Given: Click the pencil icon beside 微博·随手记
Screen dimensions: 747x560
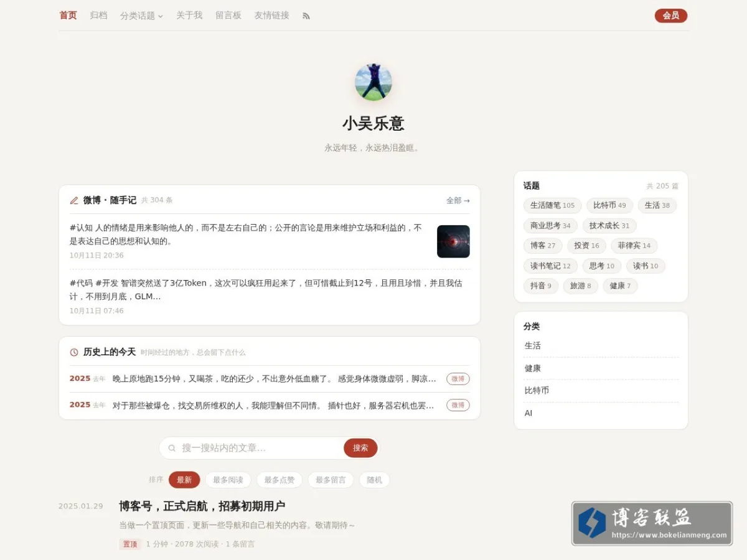Looking at the screenshot, I should (x=74, y=200).
